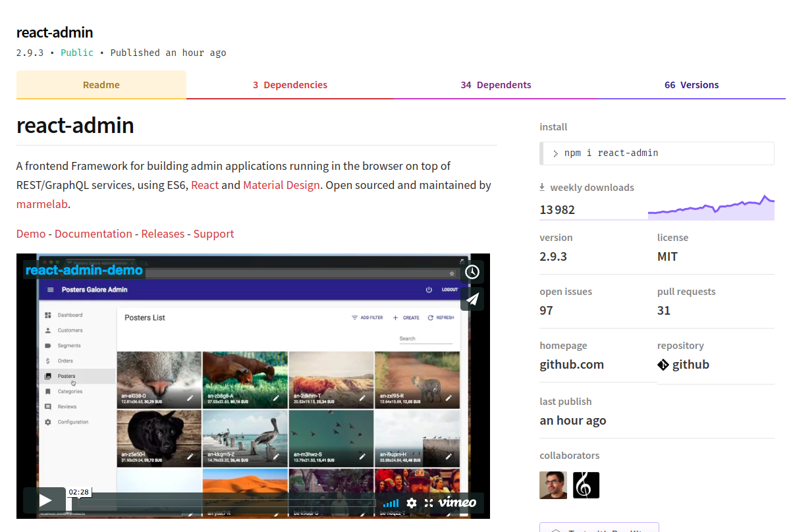Click the github repository diamond icon
Image resolution: width=793 pixels, height=532 pixels.
pos(663,365)
